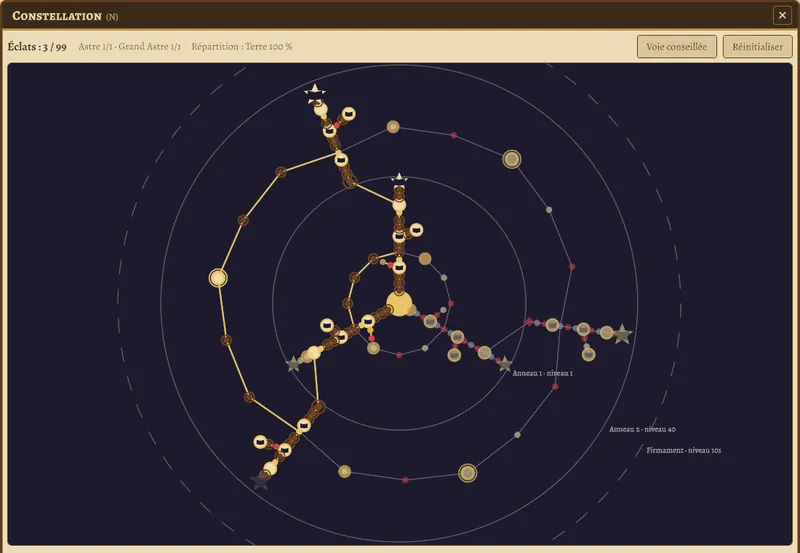Viewport: 800px width, 553px height.
Task: Click node hanging below the far-right branch
Action: click(588, 354)
